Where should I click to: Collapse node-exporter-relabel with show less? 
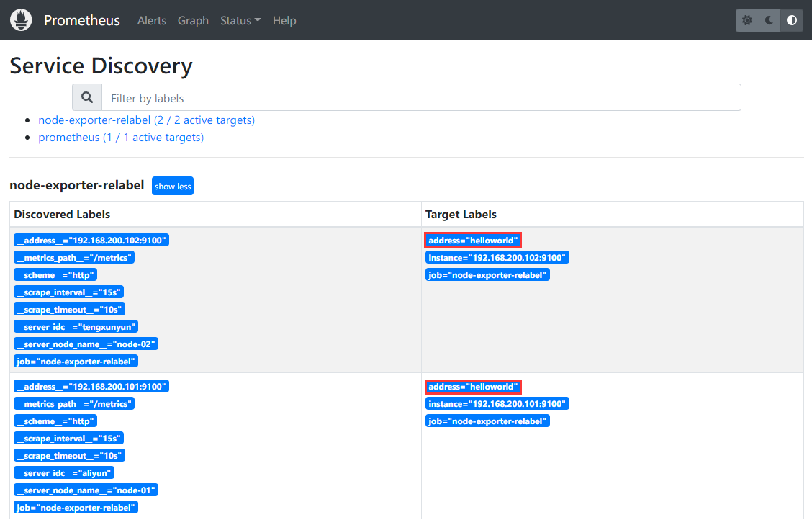pyautogui.click(x=173, y=186)
